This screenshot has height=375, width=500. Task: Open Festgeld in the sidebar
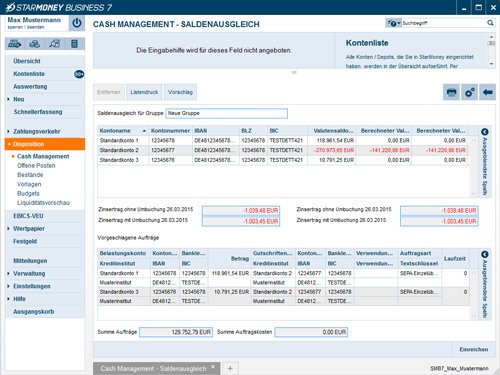point(25,241)
